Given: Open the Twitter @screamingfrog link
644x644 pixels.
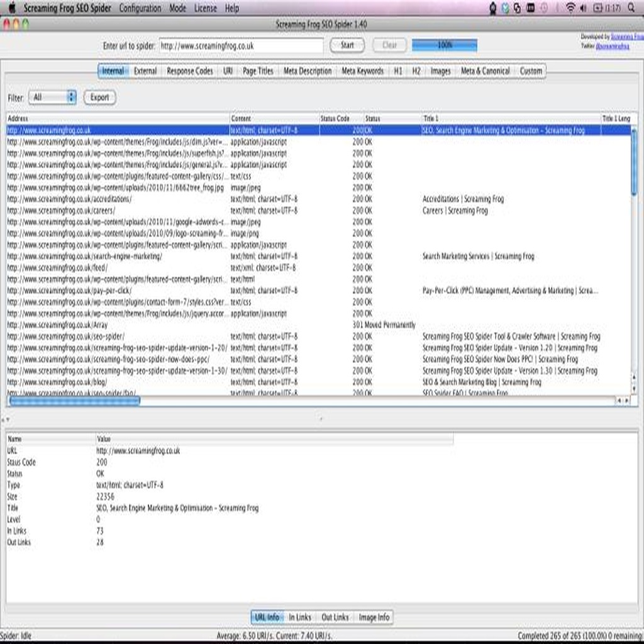Looking at the screenshot, I should click(x=613, y=46).
